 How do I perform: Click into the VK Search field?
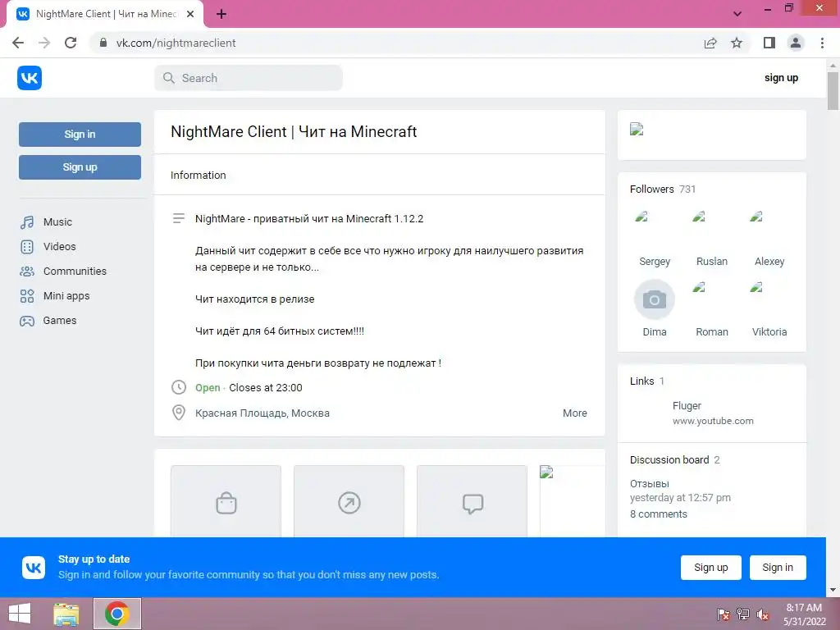249,78
